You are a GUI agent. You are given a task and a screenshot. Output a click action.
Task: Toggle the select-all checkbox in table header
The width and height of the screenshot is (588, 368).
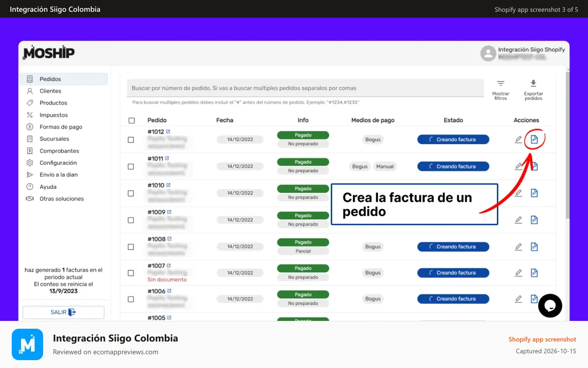pos(131,121)
